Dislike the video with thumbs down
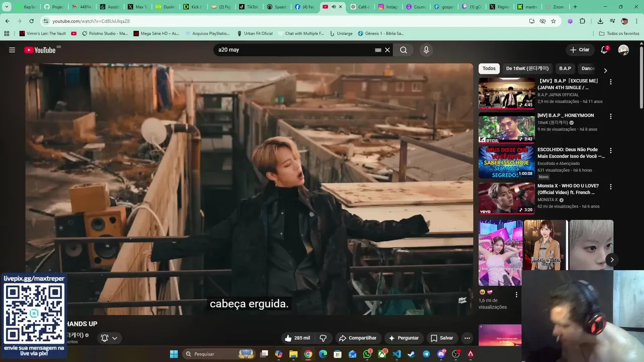Image resolution: width=644 pixels, height=362 pixels. [324, 338]
